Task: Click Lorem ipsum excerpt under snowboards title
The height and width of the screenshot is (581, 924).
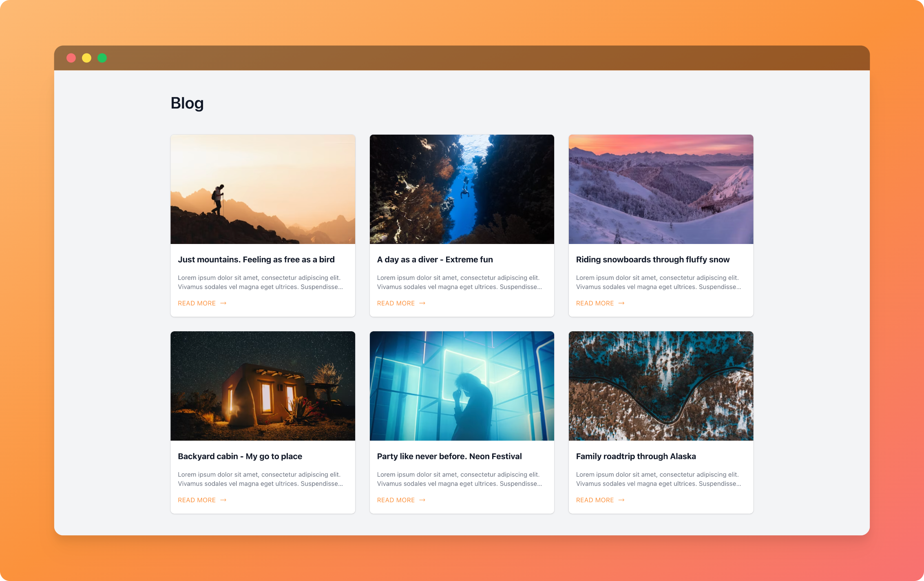Action: [658, 282]
